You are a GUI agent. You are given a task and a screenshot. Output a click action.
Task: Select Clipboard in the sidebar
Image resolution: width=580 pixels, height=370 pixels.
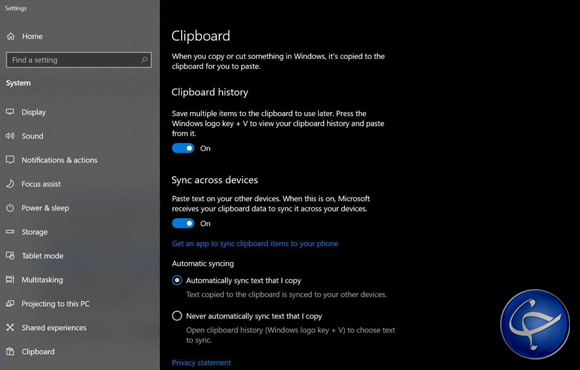(x=38, y=352)
